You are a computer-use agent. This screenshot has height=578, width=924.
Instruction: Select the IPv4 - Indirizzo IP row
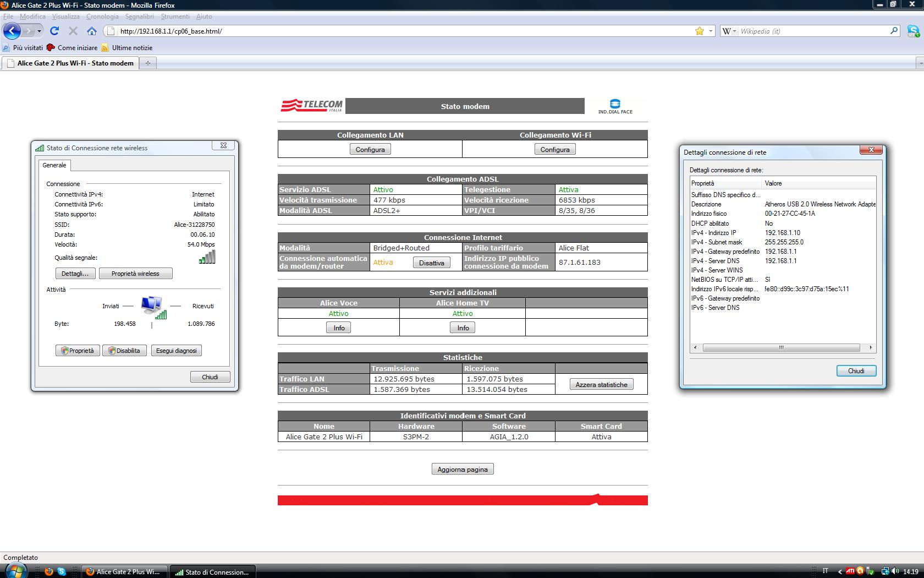(x=783, y=233)
